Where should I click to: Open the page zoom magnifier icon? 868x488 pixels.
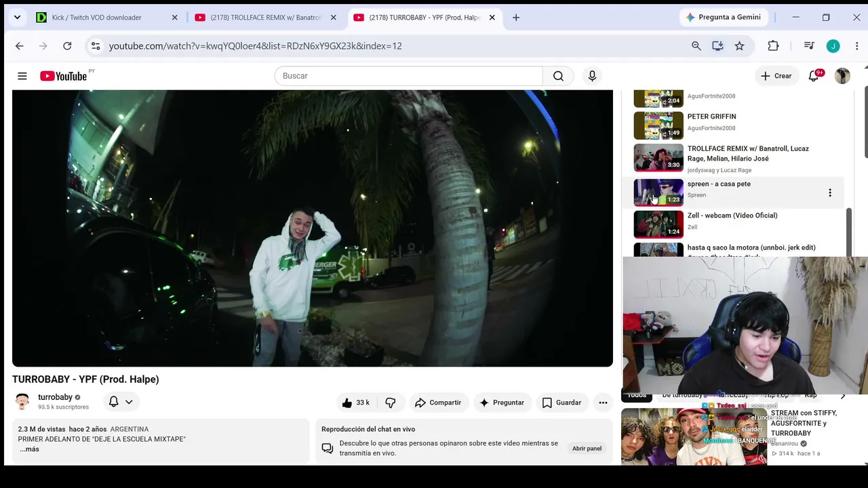696,46
